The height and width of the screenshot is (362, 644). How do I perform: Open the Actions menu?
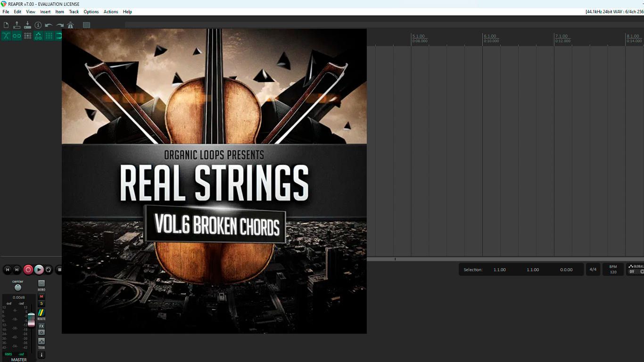point(111,12)
